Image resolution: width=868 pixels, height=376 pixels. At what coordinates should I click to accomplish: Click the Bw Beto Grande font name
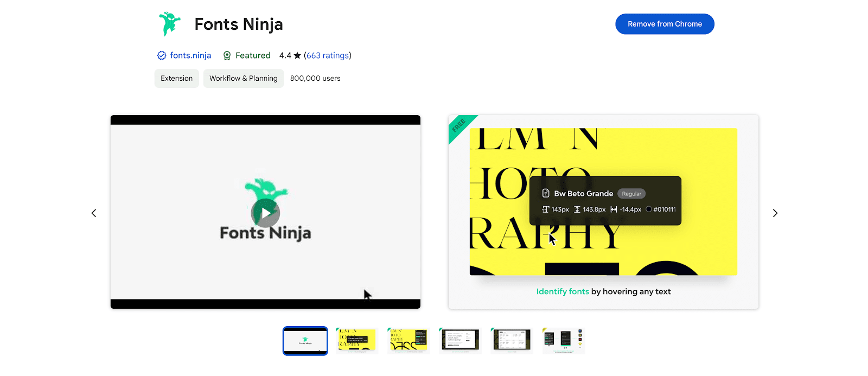tap(583, 194)
